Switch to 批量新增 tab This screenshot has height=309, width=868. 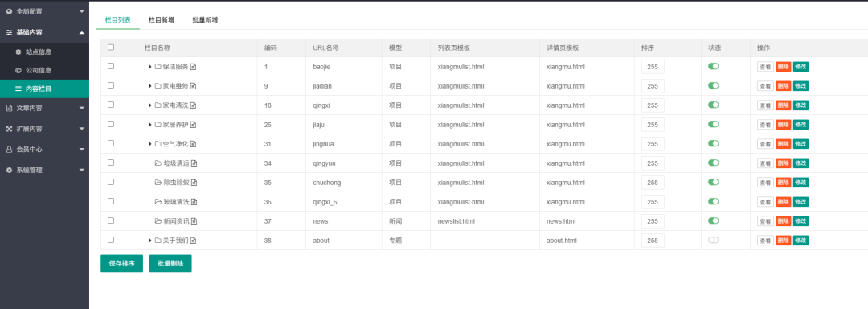coord(205,20)
